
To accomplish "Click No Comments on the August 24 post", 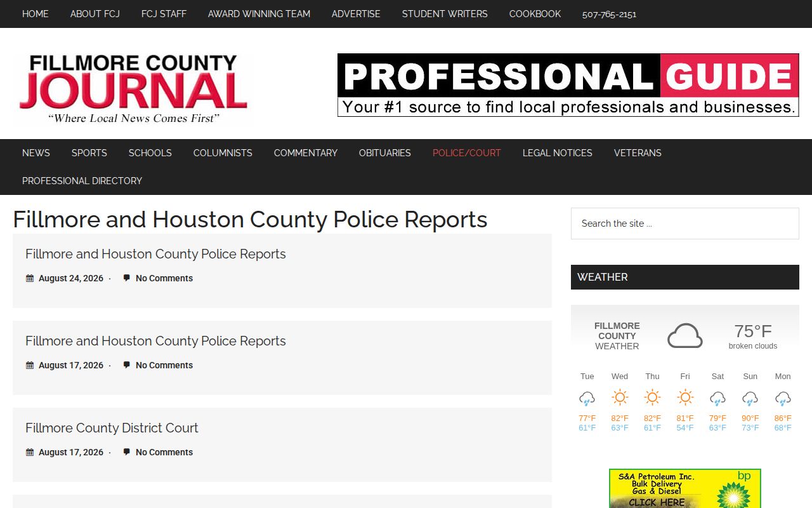I will coord(164,278).
